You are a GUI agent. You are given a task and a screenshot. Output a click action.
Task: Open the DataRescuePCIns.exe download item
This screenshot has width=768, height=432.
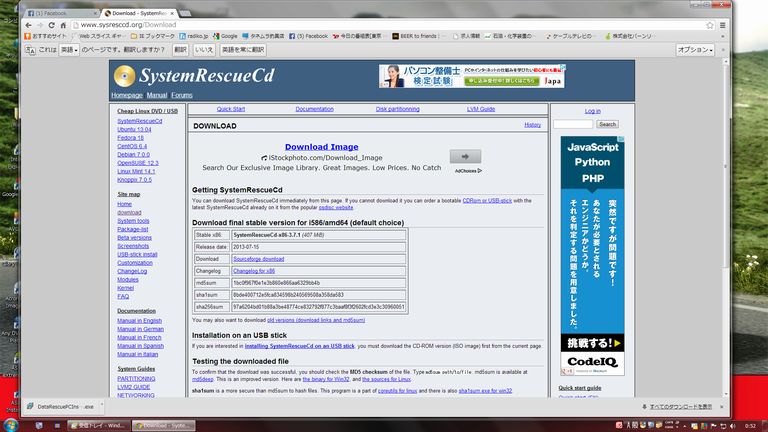[61, 407]
